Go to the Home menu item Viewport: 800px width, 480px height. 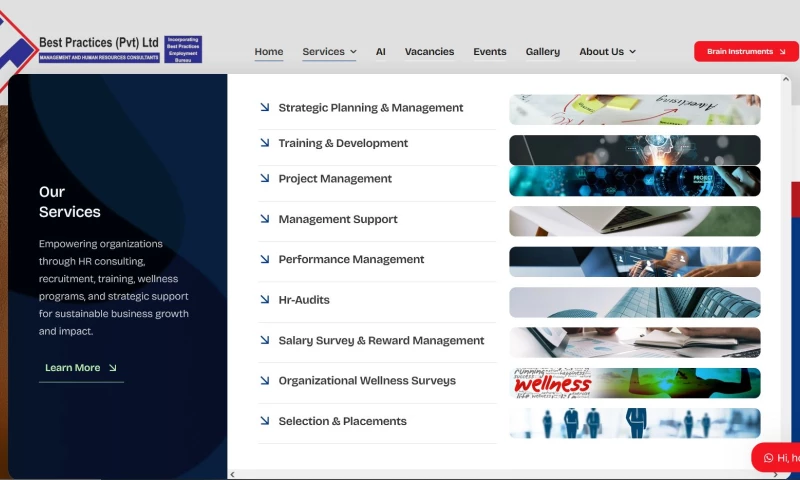point(269,52)
